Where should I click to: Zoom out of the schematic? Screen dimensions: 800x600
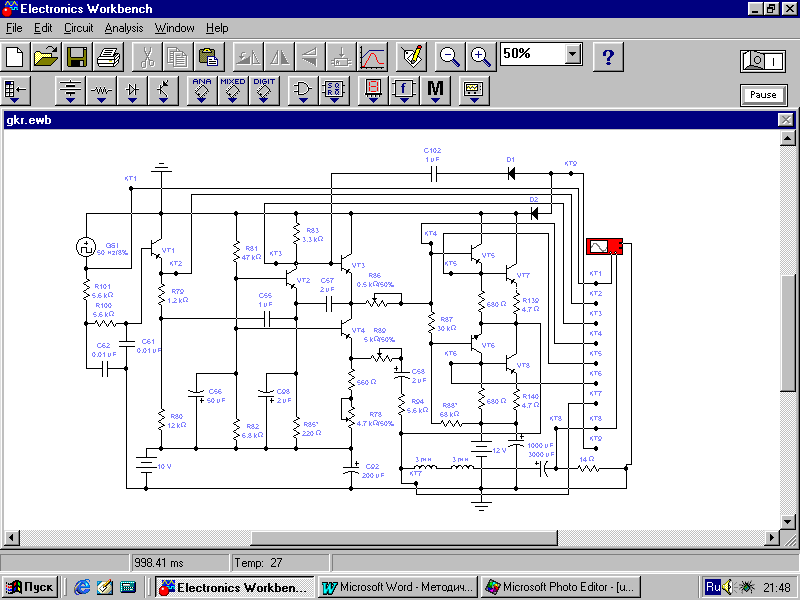(449, 56)
